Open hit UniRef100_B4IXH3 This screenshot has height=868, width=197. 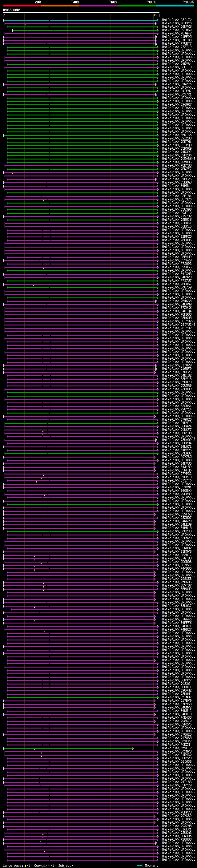(x=177, y=274)
